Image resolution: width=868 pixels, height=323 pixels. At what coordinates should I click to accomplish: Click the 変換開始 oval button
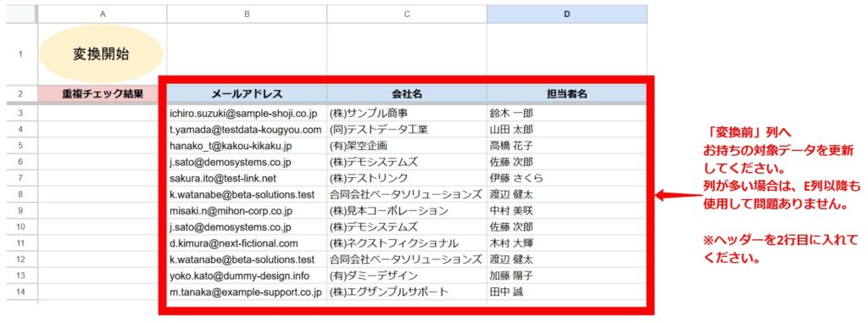[x=101, y=53]
